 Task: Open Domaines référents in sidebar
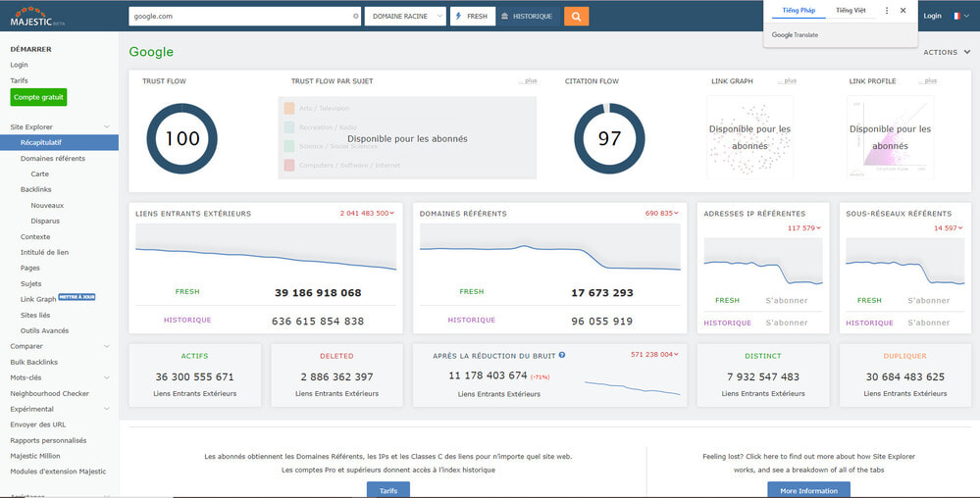pyautogui.click(x=53, y=158)
